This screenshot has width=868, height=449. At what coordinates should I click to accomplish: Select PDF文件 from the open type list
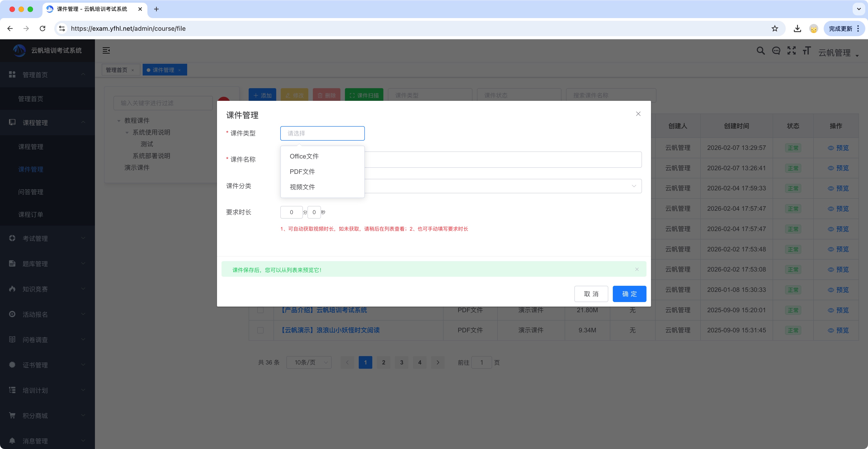pos(302,172)
